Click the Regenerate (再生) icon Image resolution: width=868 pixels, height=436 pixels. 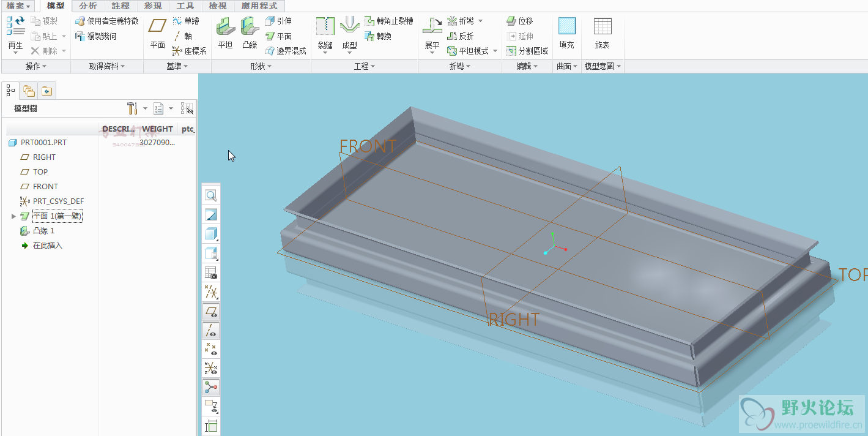click(16, 26)
